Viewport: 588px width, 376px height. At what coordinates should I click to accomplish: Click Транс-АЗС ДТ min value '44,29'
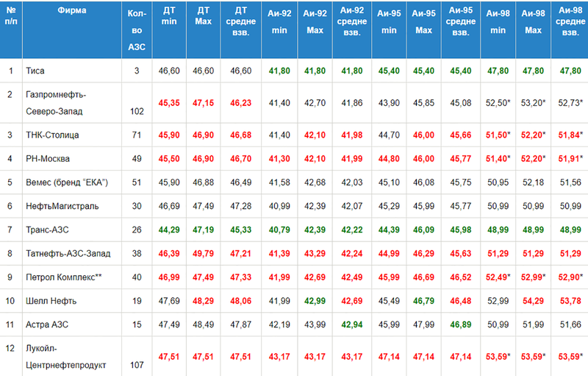point(169,230)
